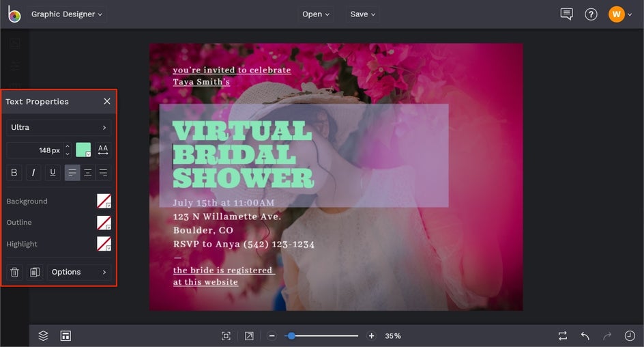Open the history clock icon

pos(630,336)
